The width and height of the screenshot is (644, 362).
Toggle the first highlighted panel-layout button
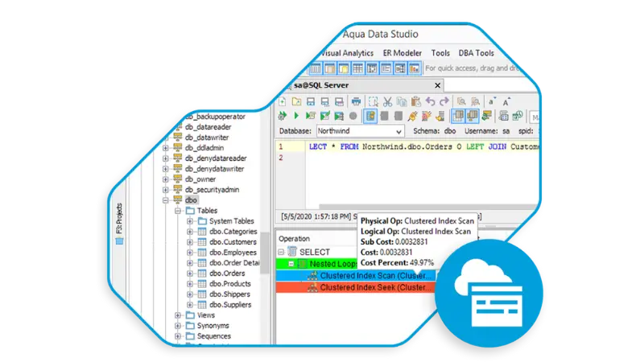(x=458, y=116)
